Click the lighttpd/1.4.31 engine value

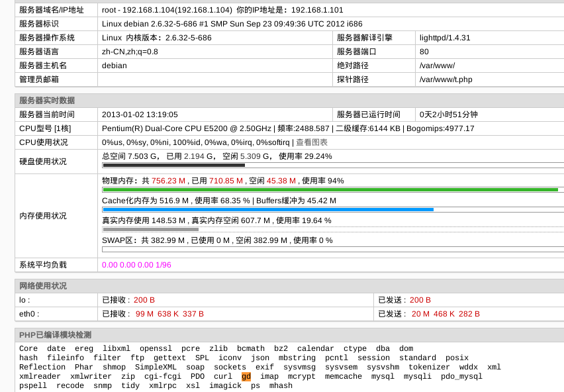tap(445, 38)
